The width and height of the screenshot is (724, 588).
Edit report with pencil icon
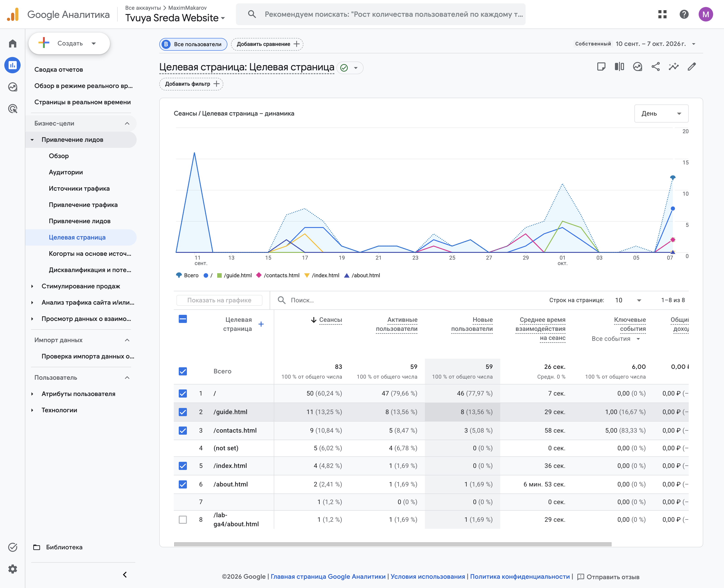(x=692, y=67)
